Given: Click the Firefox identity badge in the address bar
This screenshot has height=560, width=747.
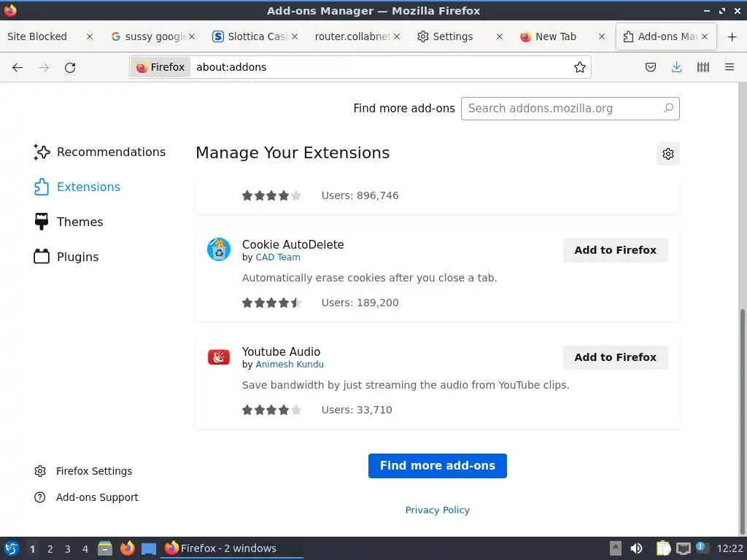Looking at the screenshot, I should 160,67.
